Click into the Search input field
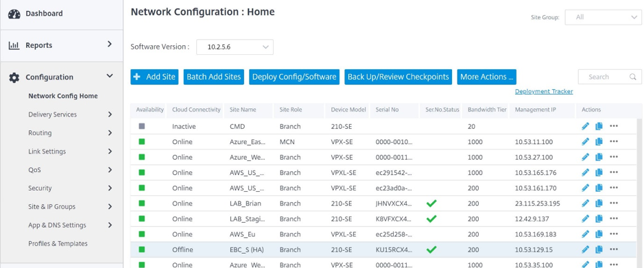This screenshot has width=644, height=268. (610, 77)
